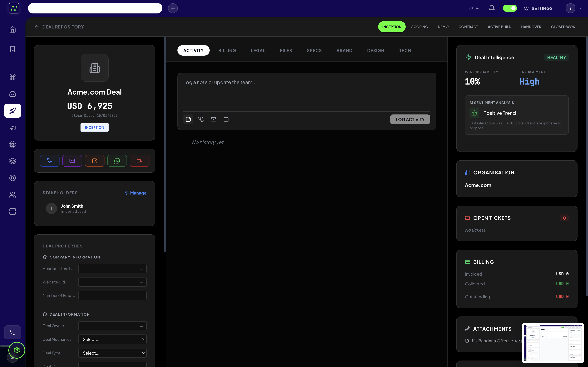Open the megaphone announcements sidebar icon
Image resolution: width=588 pixels, height=367 pixels.
click(12, 127)
